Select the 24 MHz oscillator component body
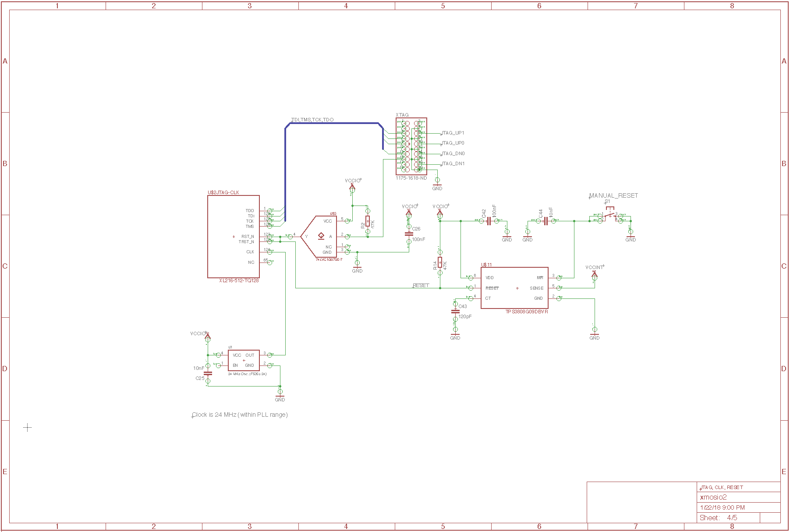 [244, 360]
